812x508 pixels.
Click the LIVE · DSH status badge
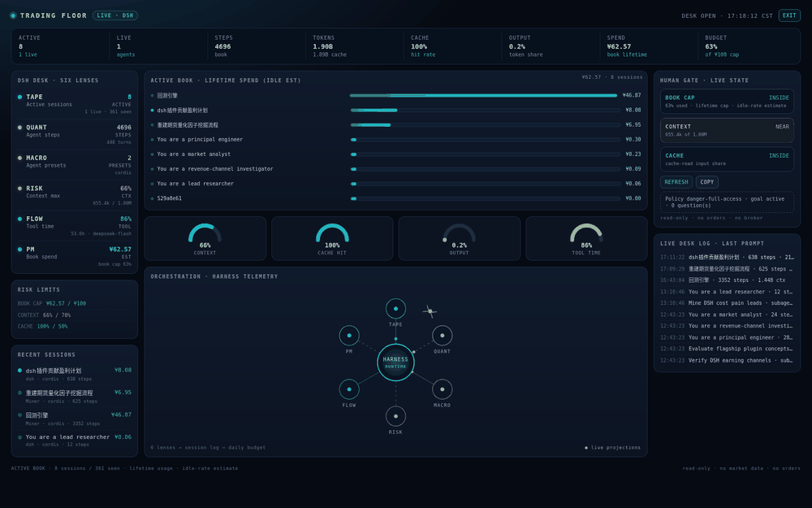(x=115, y=15)
